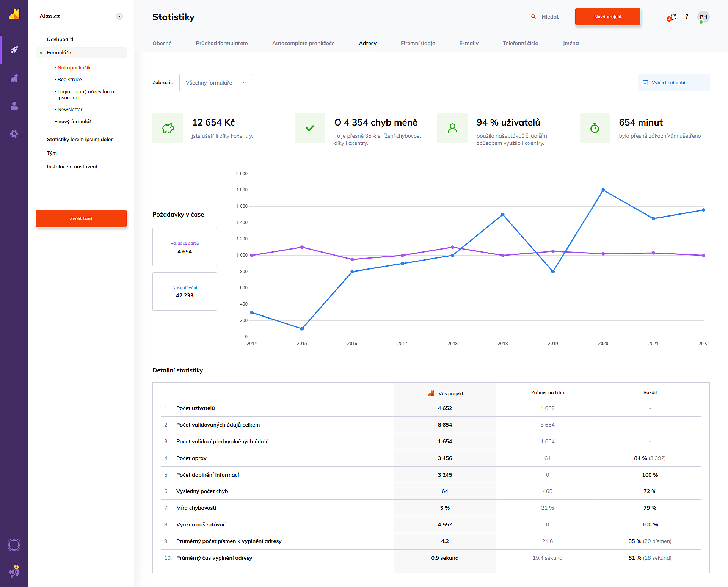Switch to Průchod formulářem tab

221,43
